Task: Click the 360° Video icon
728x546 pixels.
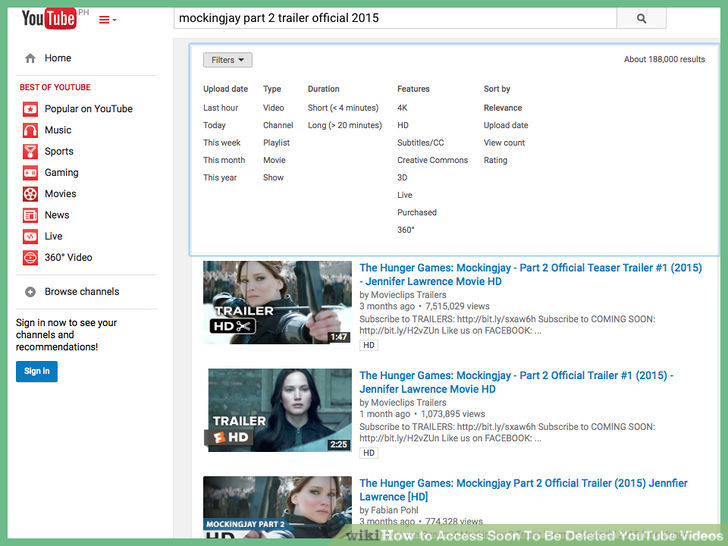Action: coord(30,257)
